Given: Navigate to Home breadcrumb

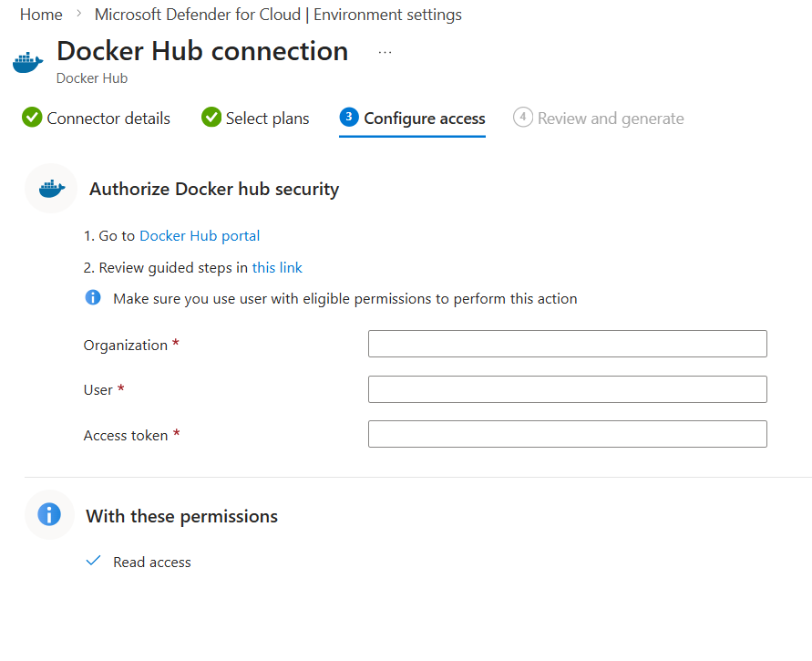Looking at the screenshot, I should [41, 15].
